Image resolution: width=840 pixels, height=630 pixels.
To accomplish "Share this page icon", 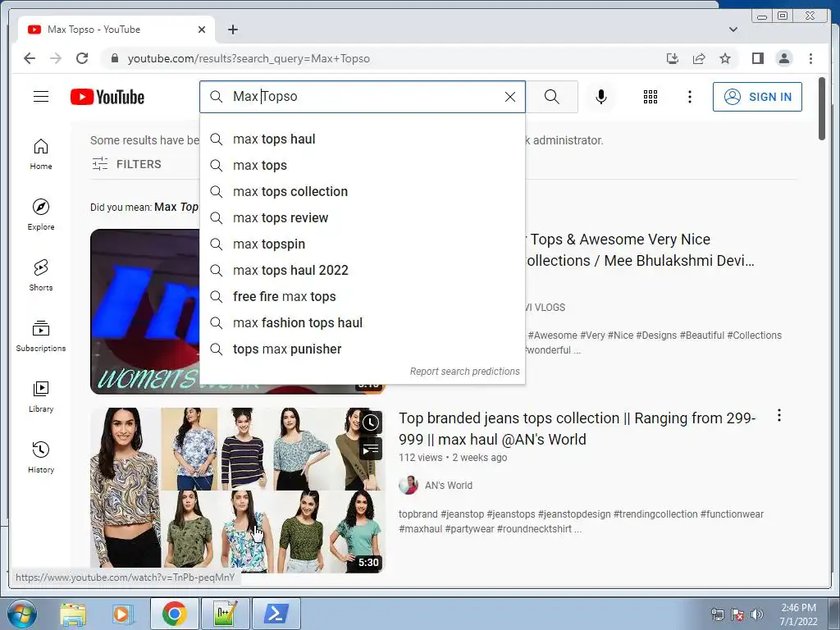I will tap(699, 58).
